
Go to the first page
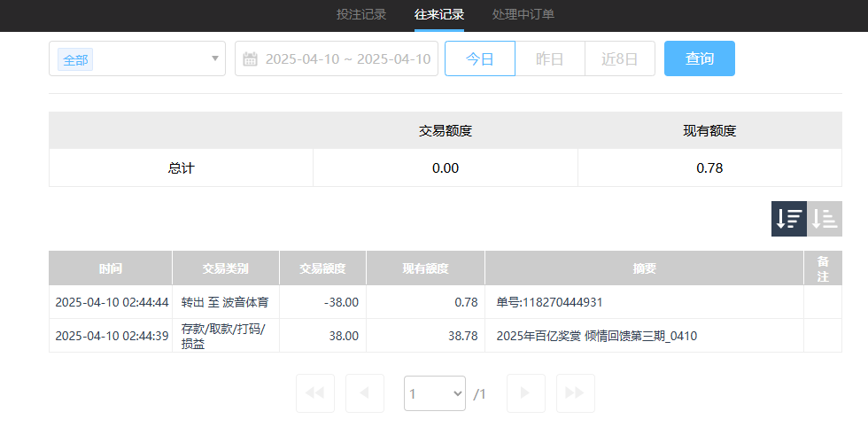tap(314, 393)
